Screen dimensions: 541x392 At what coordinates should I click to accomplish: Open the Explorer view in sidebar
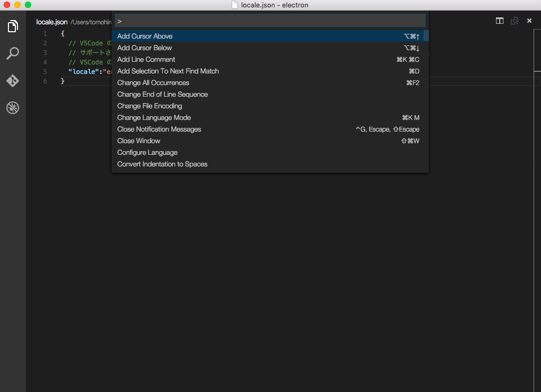[13, 26]
